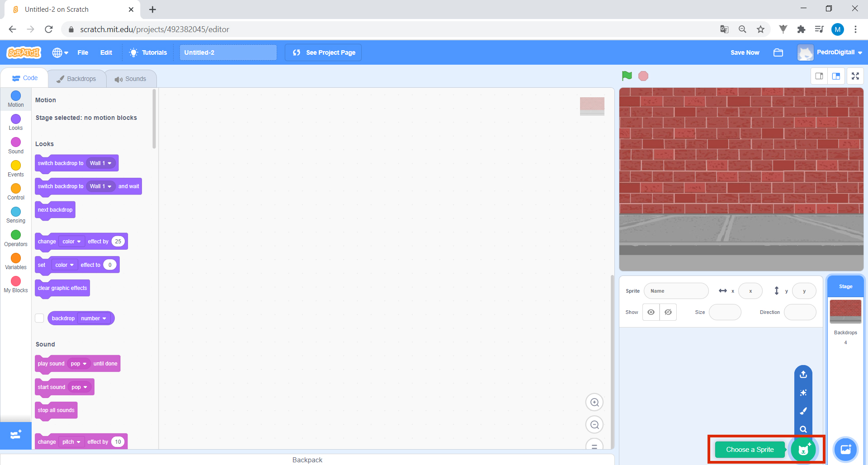
Task: Click the sprite Size field
Action: click(x=725, y=312)
